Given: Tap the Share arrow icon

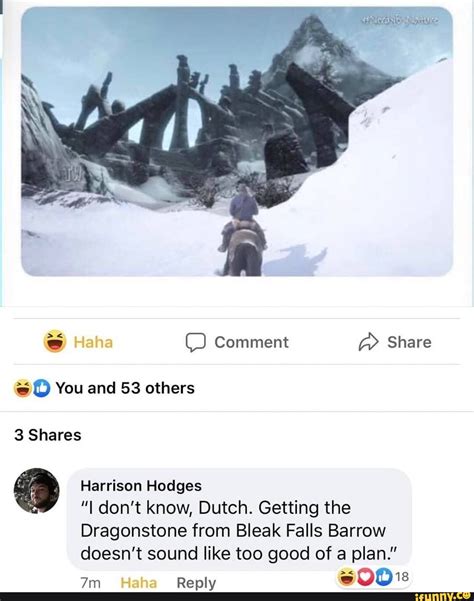Looking at the screenshot, I should tap(368, 342).
